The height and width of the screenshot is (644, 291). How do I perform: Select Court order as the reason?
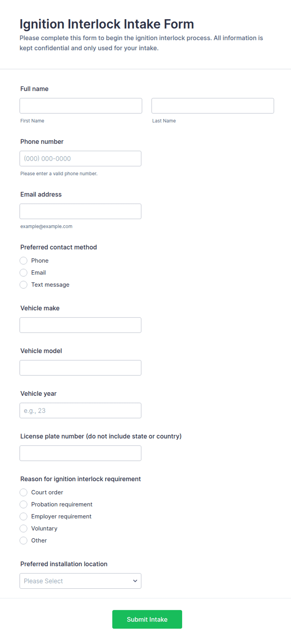point(23,492)
